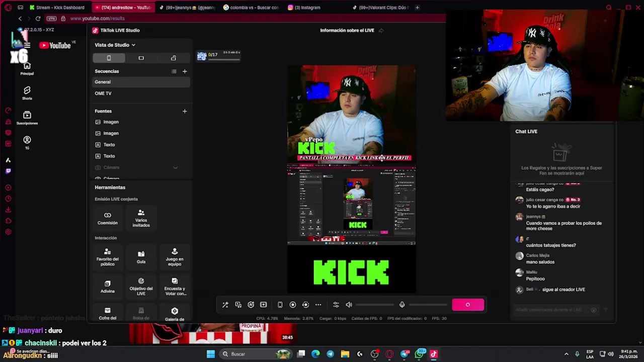This screenshot has width=644, height=362.
Task: Show hidden system tray icons chevron
Action: (566, 354)
